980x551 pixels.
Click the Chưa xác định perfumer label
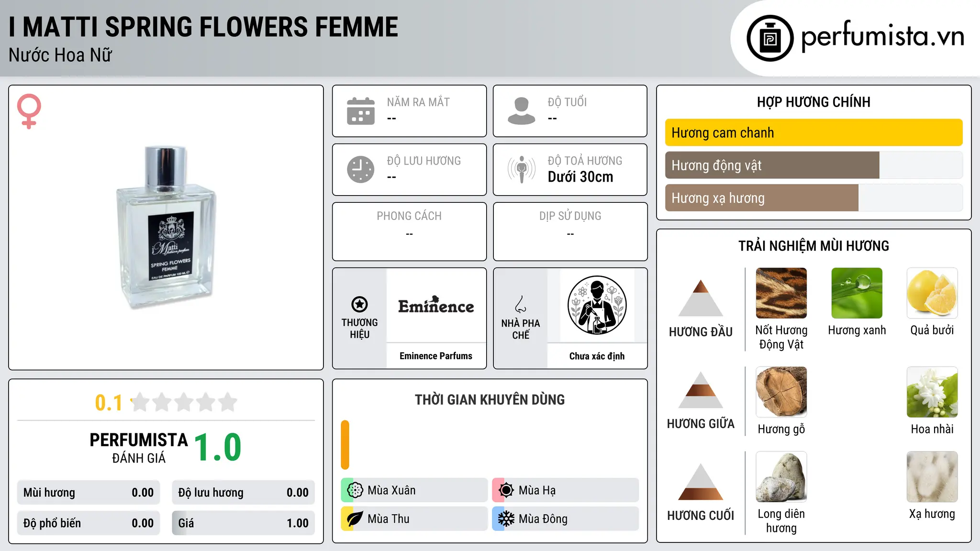597,356
